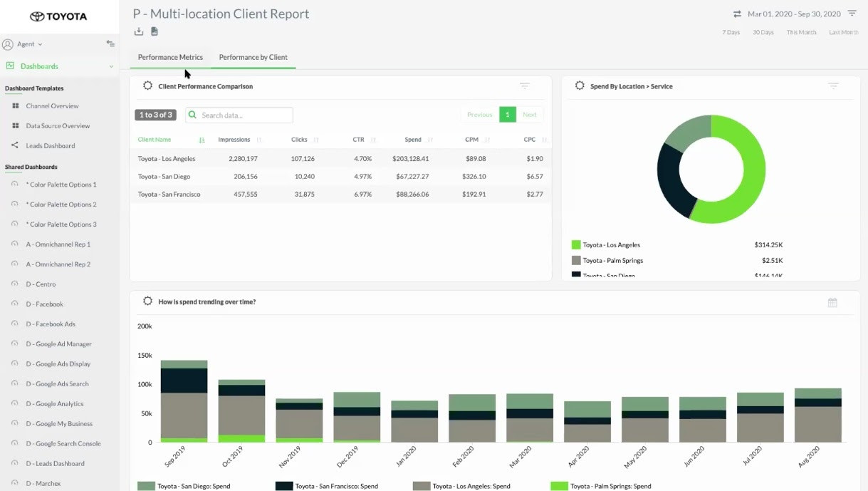Screen dimensions: 868x491
Task: Click the Sep 2019 stacked bar
Action: [184, 401]
